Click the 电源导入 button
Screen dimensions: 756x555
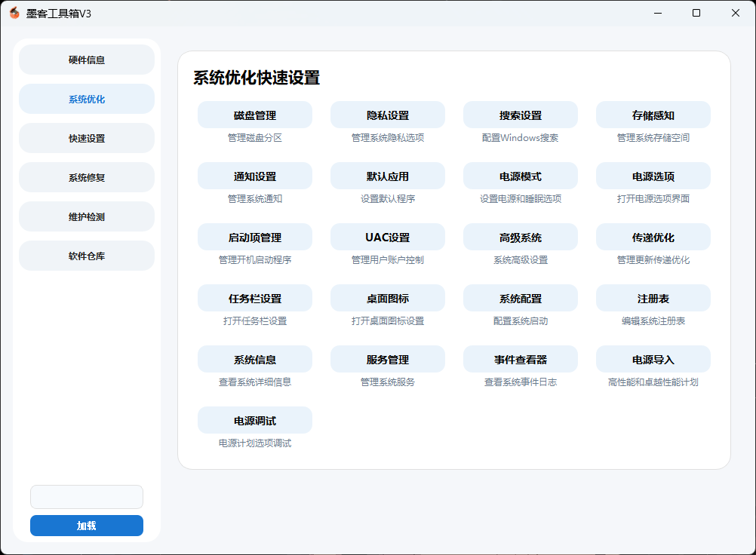[653, 360]
